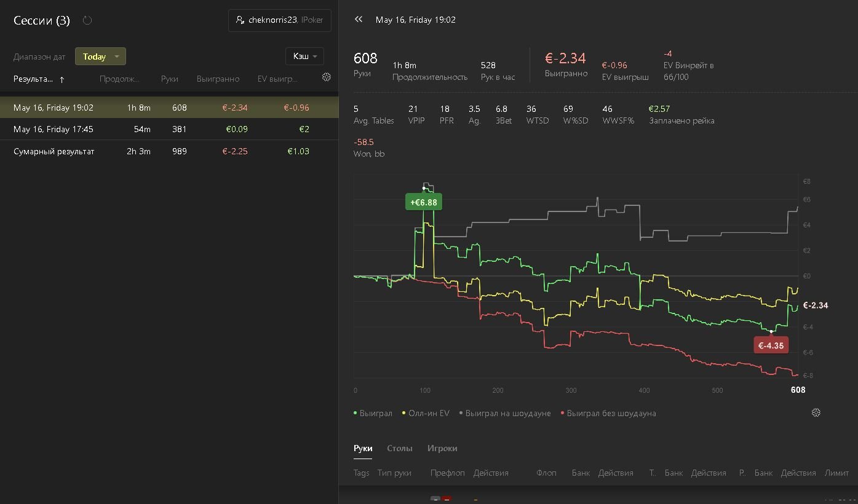This screenshot has height=504, width=858.
Task: Select session May 16, Friday 17:45
Action: pyautogui.click(x=169, y=129)
